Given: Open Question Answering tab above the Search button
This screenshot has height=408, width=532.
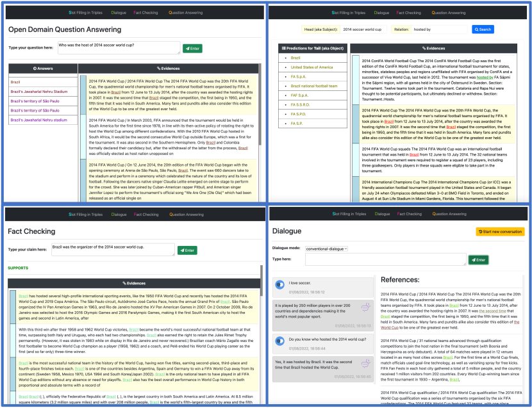Looking at the screenshot, I should 449,13.
